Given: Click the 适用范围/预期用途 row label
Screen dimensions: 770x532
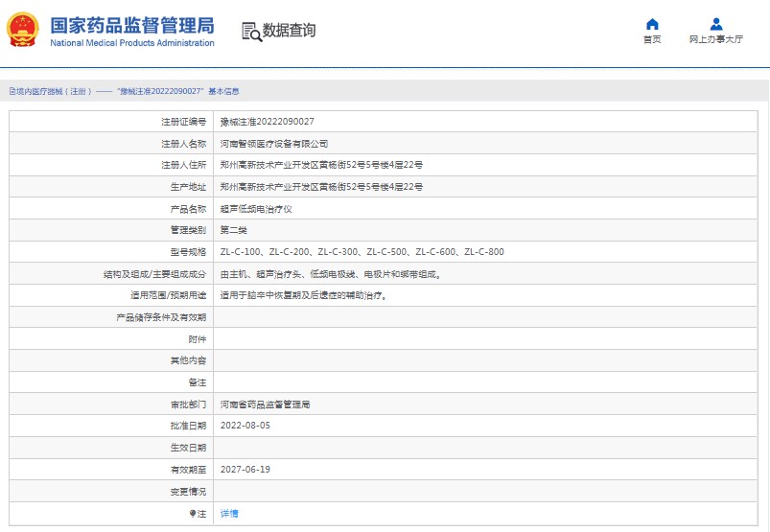Looking at the screenshot, I should point(168,295).
